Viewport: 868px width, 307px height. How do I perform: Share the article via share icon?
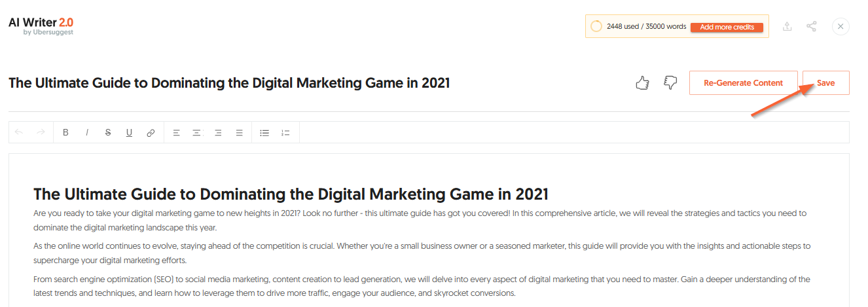click(812, 26)
